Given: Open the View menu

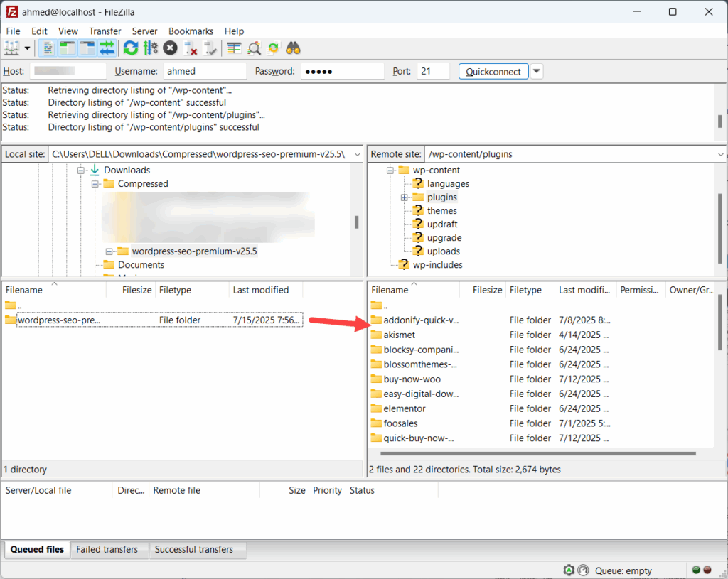Looking at the screenshot, I should tap(68, 31).
